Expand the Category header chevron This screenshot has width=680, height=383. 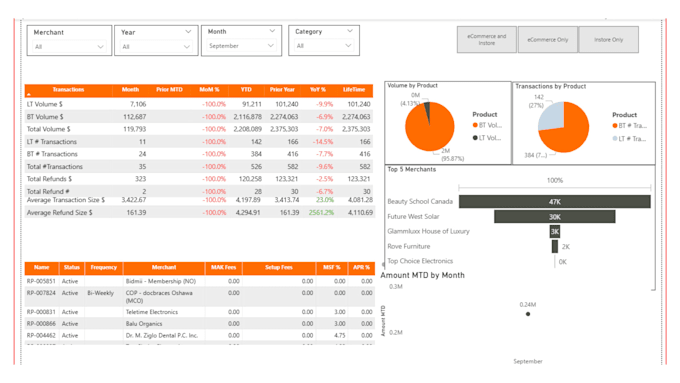[x=350, y=31]
